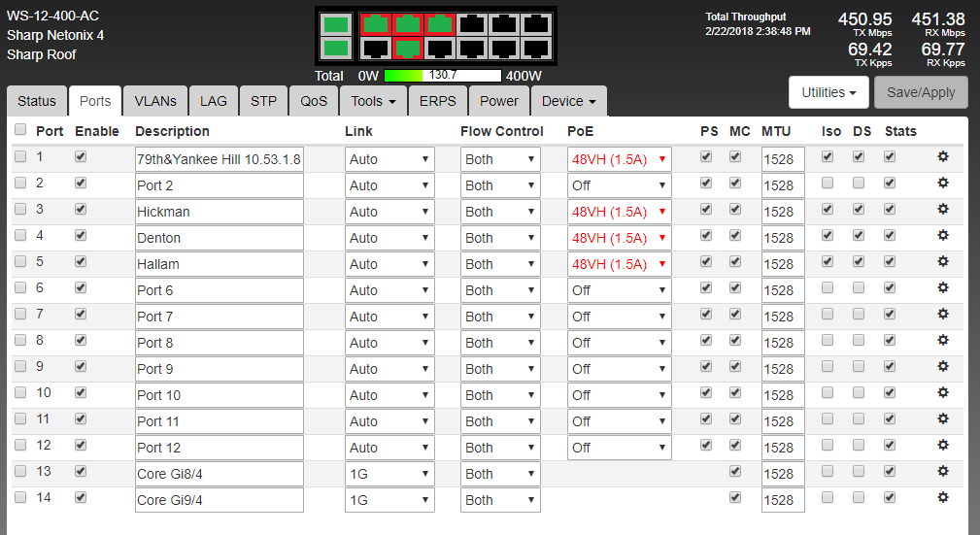Click the gear icon for Hickman port

point(942,209)
